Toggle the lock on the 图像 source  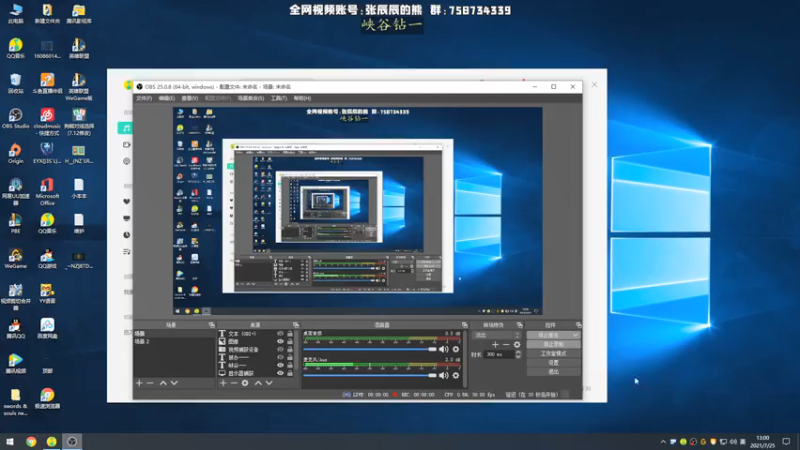[290, 341]
